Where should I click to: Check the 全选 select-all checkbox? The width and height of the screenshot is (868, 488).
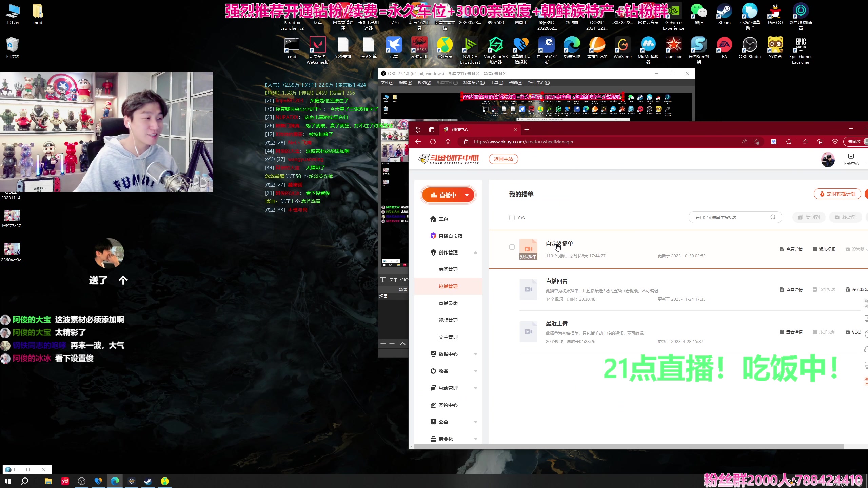click(512, 218)
